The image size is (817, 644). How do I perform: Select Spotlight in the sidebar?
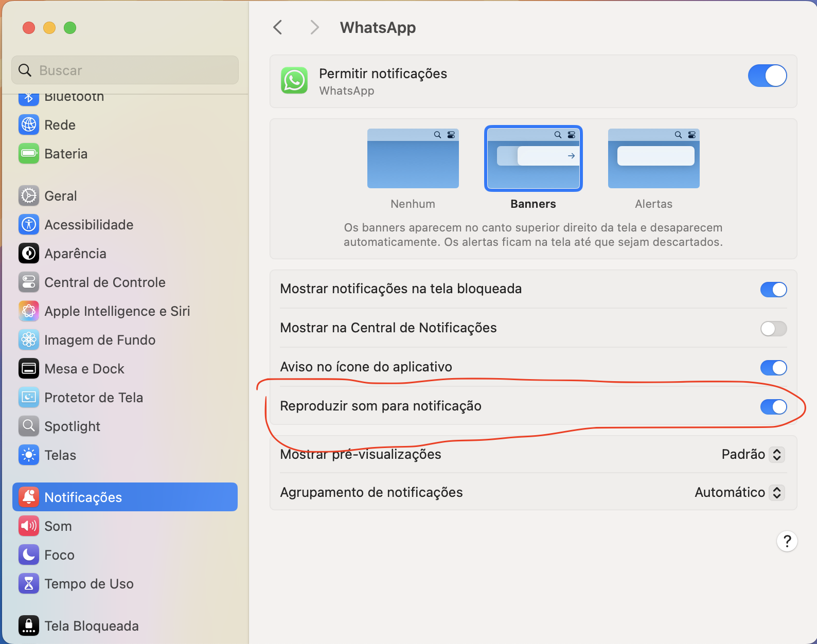[125, 426]
